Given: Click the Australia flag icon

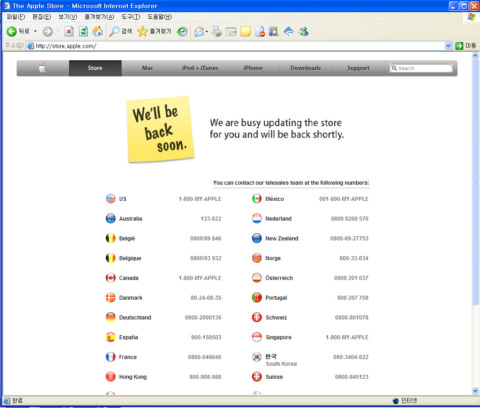Looking at the screenshot, I should (x=111, y=218).
